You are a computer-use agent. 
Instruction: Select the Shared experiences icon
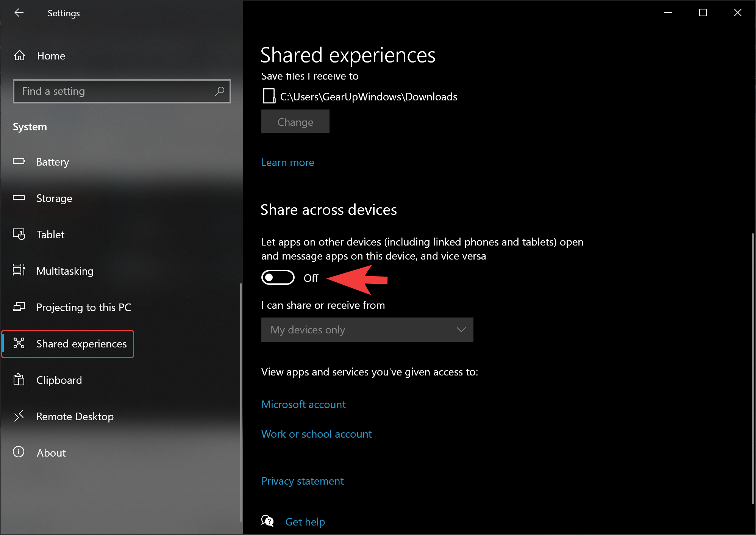[19, 343]
